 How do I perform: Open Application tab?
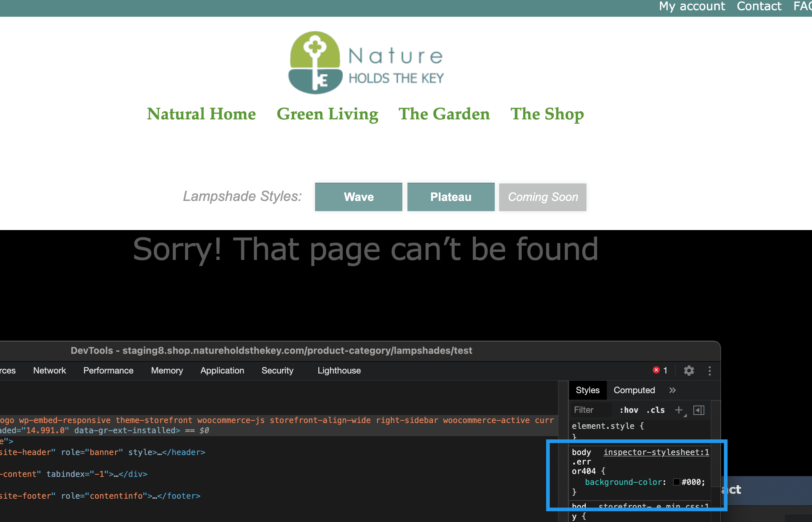(222, 371)
